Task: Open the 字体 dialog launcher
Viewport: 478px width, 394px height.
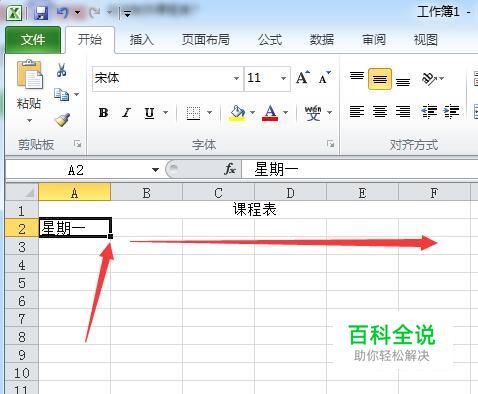Action: click(x=330, y=144)
